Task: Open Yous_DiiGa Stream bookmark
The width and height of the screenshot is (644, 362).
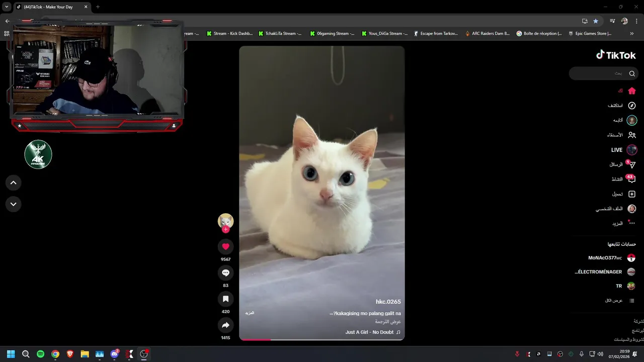Action: tap(385, 34)
